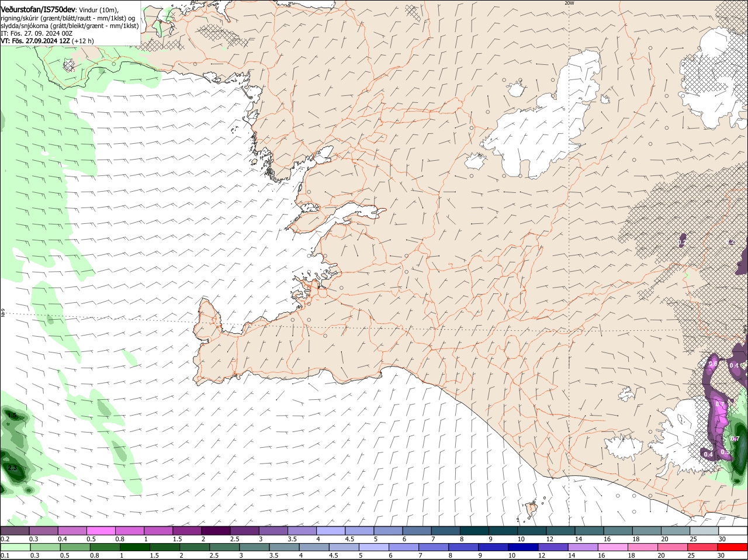Click the 2.3 rainfall value label

[12, 468]
